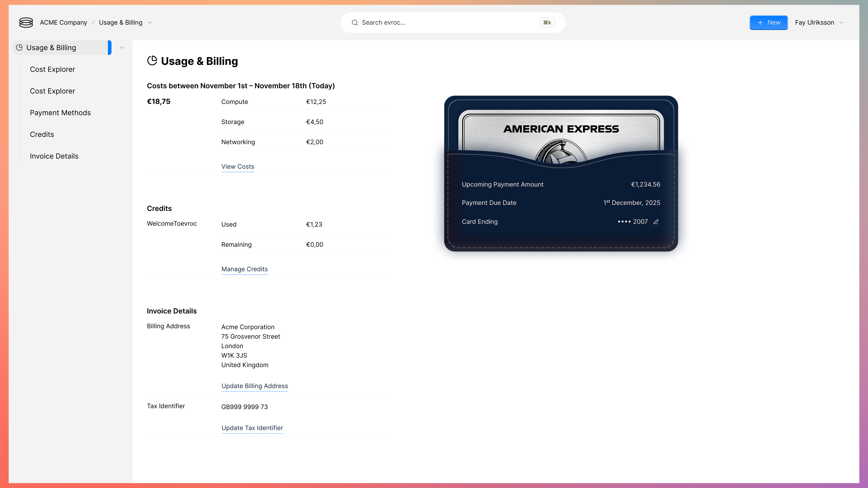Click the ⌘K shortcut badge
The width and height of the screenshot is (868, 488).
pyautogui.click(x=547, y=23)
